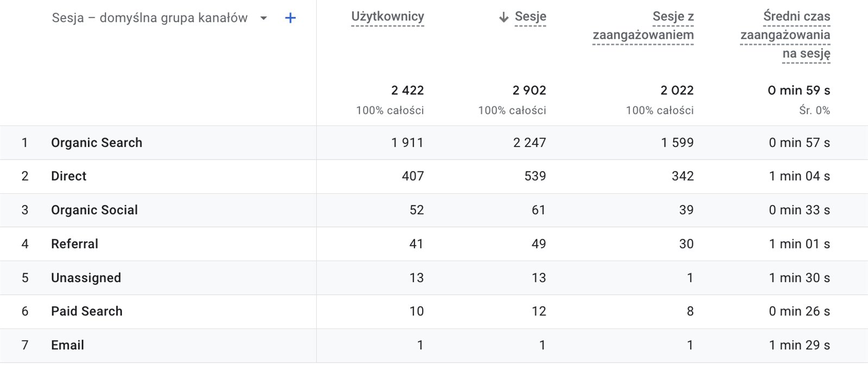Click the 2 902 total sessions value

[x=529, y=90]
